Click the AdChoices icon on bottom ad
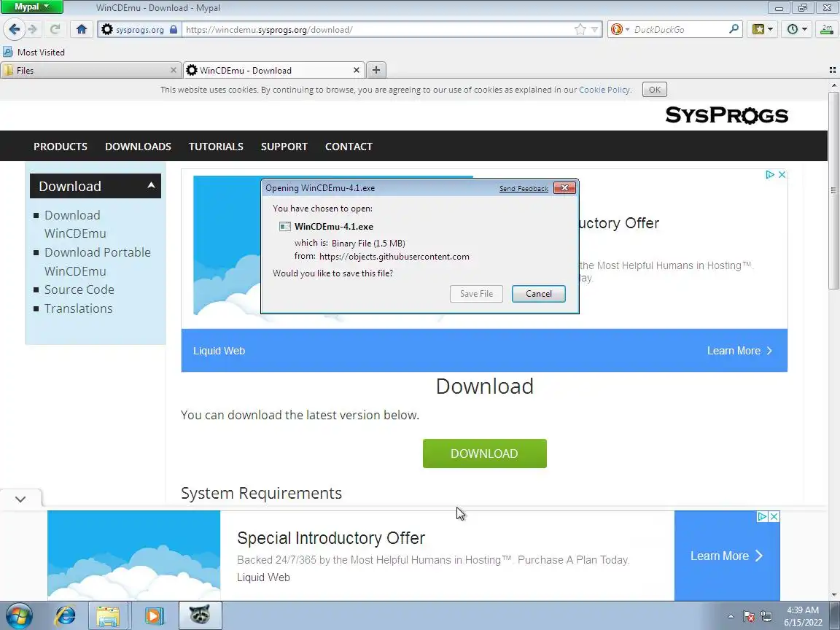The width and height of the screenshot is (840, 630). [762, 516]
